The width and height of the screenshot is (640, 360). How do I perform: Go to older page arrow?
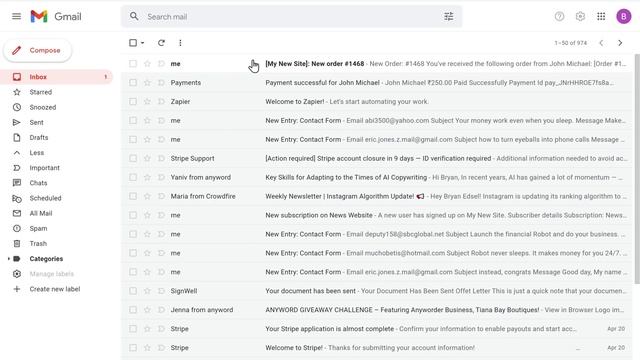[x=620, y=42]
